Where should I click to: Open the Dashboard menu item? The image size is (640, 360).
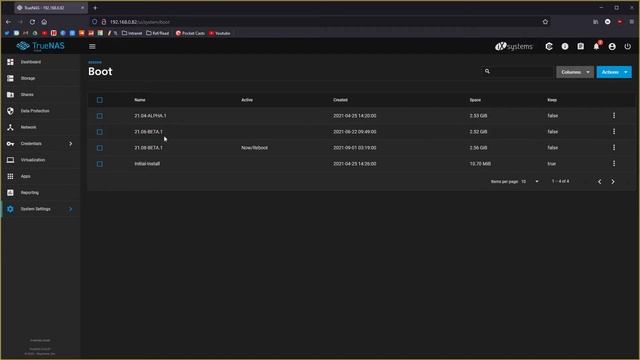[x=41, y=62]
